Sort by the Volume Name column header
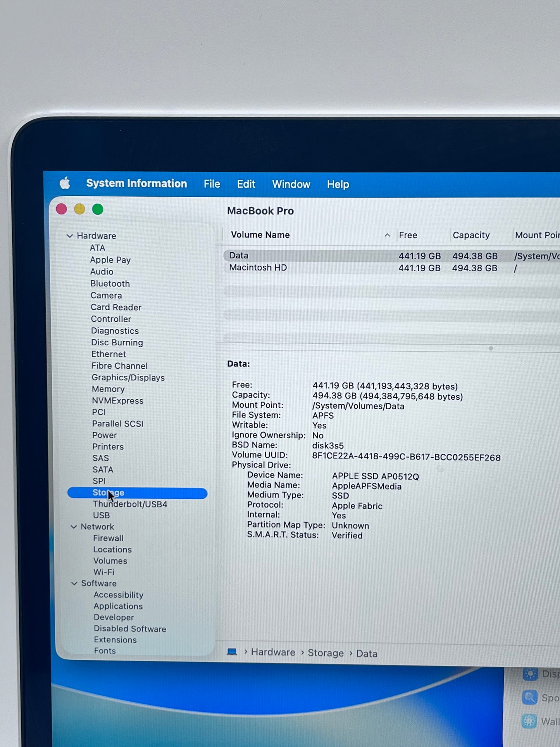 pyautogui.click(x=260, y=235)
